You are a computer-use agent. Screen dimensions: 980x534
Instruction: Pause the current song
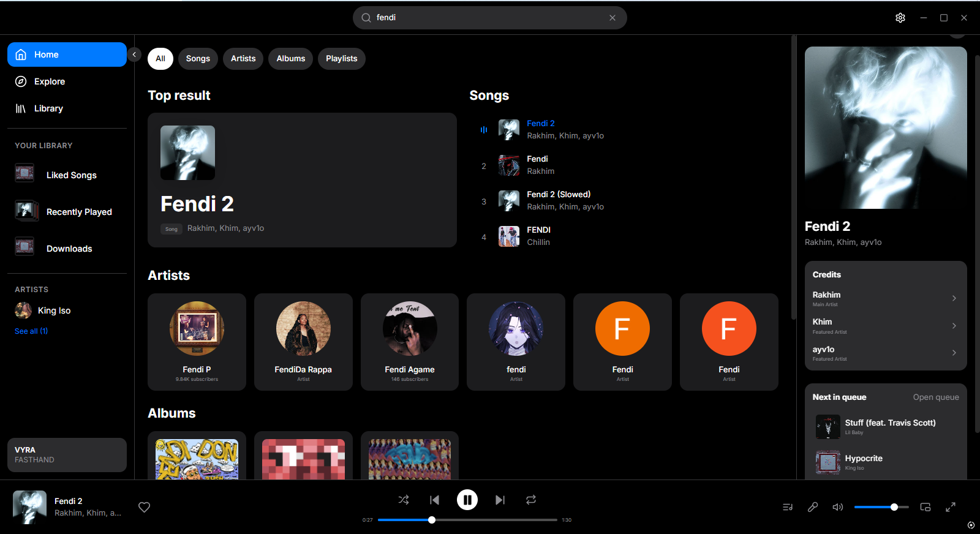[x=467, y=500]
